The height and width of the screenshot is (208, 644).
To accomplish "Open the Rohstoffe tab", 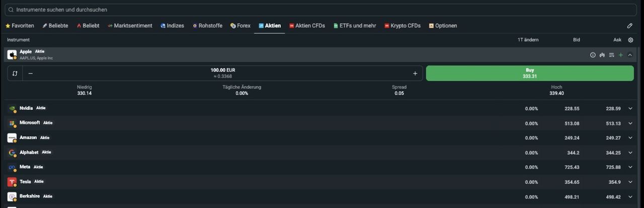I will [x=207, y=26].
